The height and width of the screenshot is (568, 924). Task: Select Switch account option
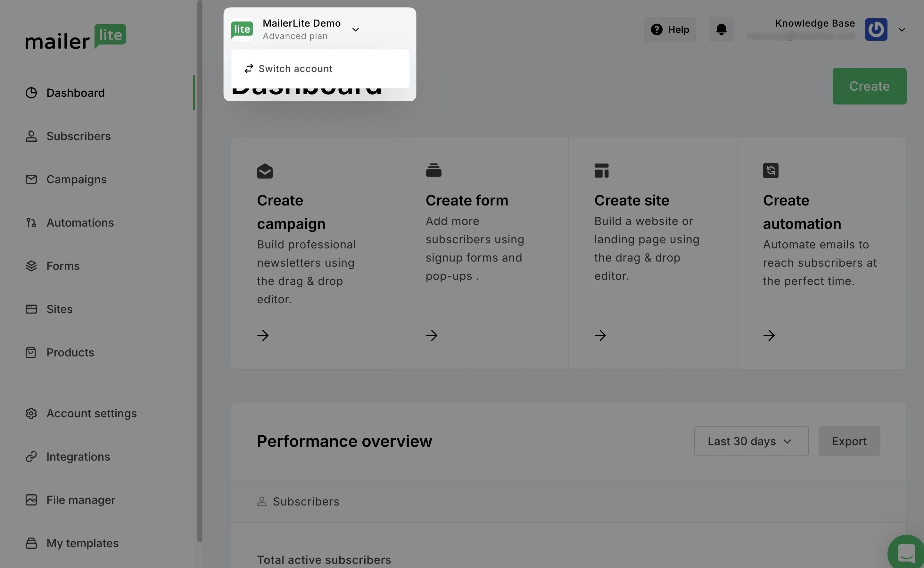pyautogui.click(x=320, y=68)
